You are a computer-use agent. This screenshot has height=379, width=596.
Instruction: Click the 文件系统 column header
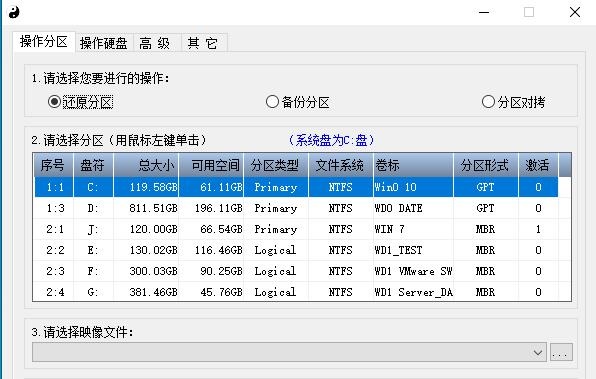point(341,165)
